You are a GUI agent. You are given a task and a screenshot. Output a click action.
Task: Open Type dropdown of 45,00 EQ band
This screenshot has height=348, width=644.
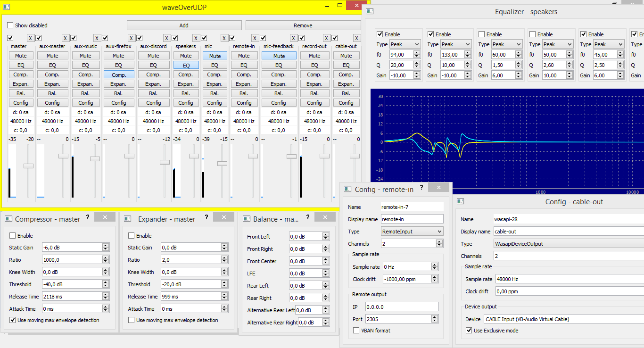coord(609,44)
